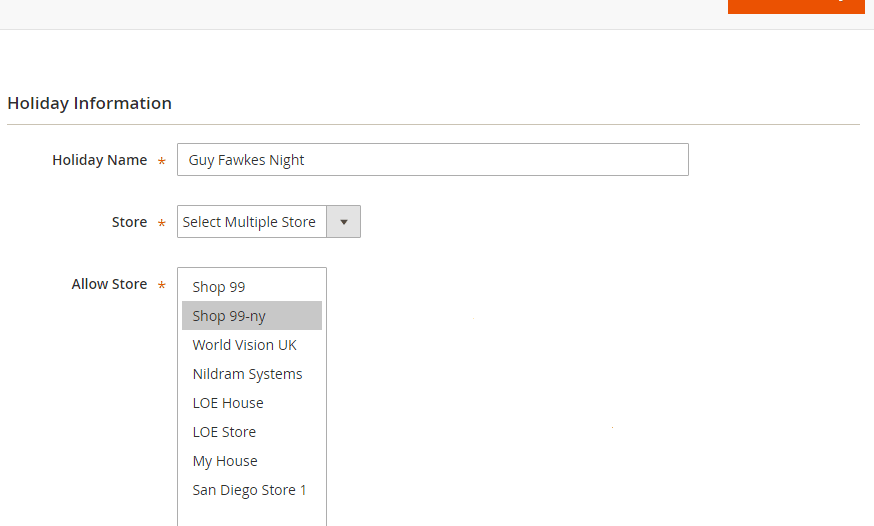Select Shop 99 in Allow Store list

(x=219, y=287)
